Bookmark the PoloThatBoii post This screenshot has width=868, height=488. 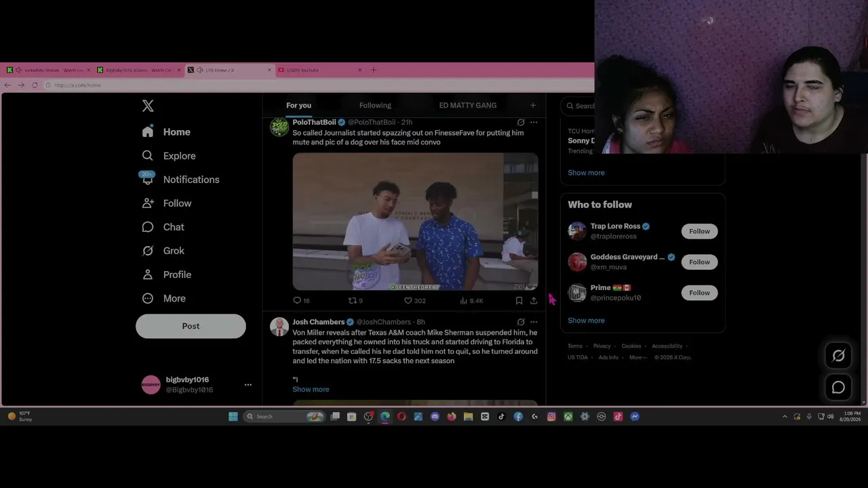click(x=519, y=301)
